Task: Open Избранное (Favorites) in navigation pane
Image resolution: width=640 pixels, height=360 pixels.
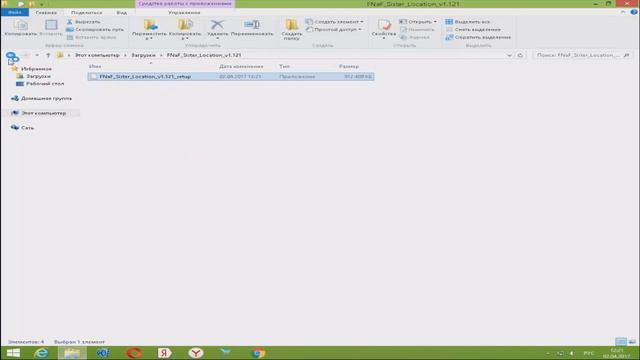Action: [x=32, y=69]
